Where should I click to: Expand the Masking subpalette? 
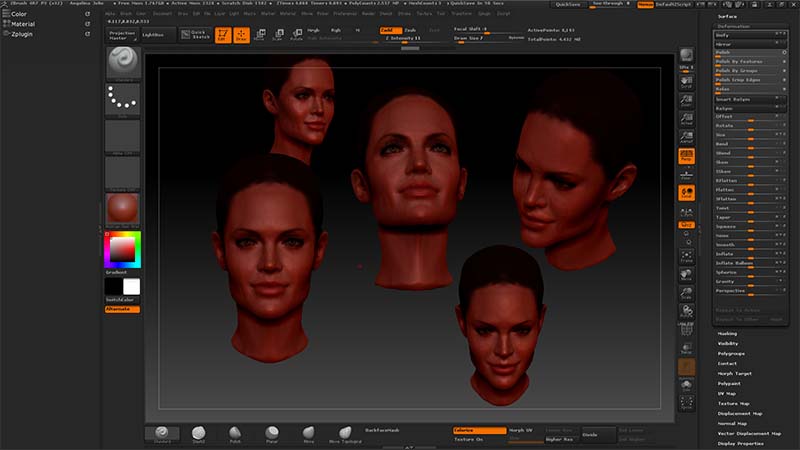tap(727, 334)
